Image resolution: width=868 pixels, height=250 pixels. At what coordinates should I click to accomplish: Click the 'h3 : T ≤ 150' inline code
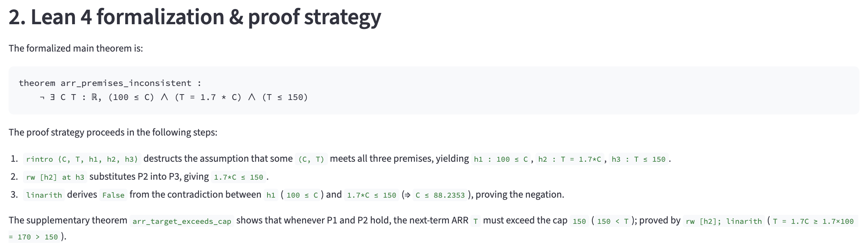(x=638, y=159)
